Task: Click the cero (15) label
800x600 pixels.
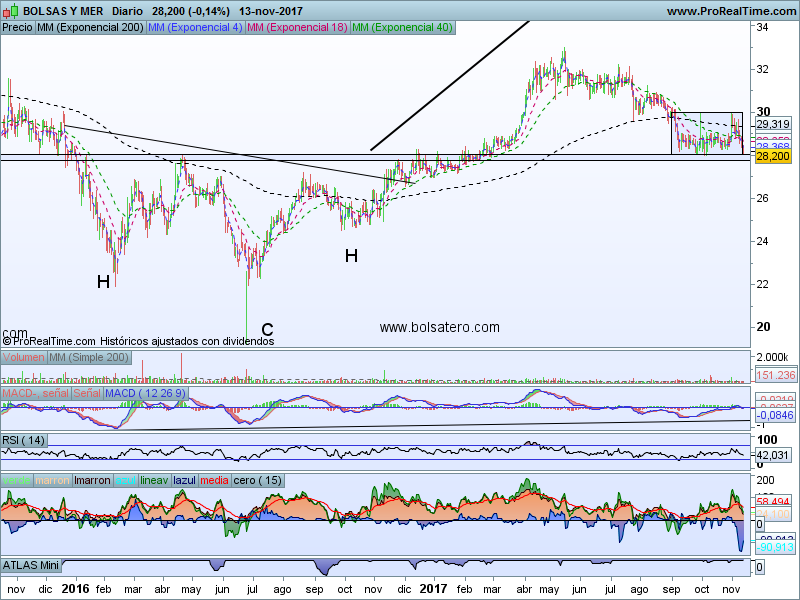Action: 258,480
